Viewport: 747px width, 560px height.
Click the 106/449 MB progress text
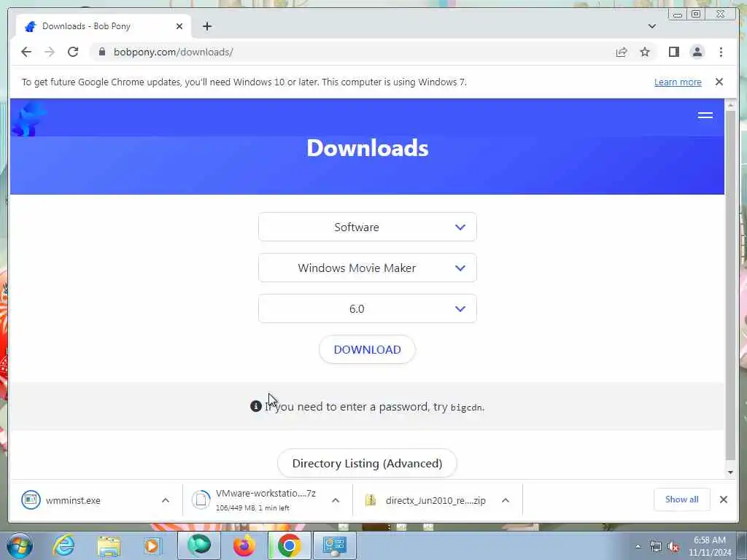coord(252,508)
